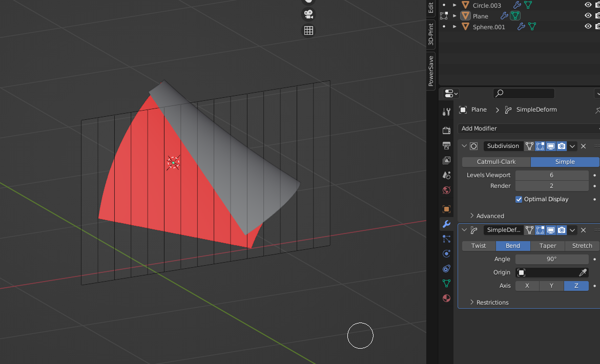Open the Object Constraints properties tab

[446, 268]
